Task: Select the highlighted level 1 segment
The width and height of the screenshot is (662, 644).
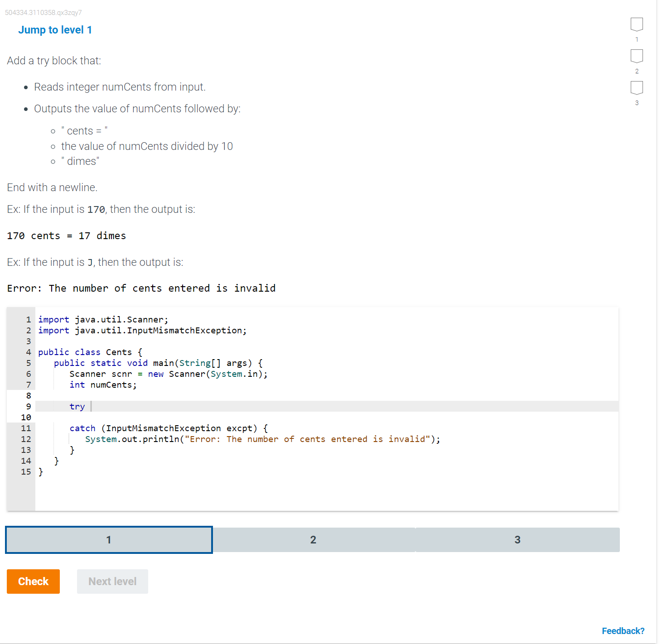Action: pyautogui.click(x=109, y=539)
